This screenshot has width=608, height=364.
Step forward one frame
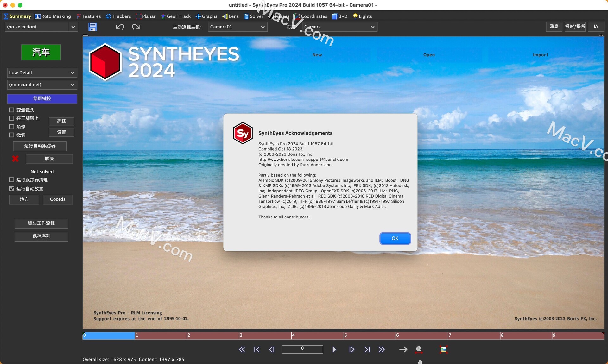(351, 349)
